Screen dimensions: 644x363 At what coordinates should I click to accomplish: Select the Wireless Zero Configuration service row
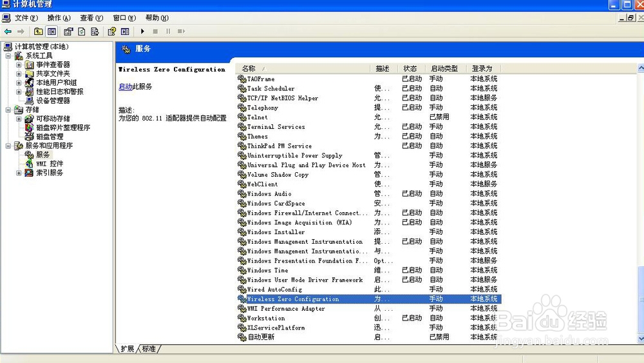tap(369, 299)
